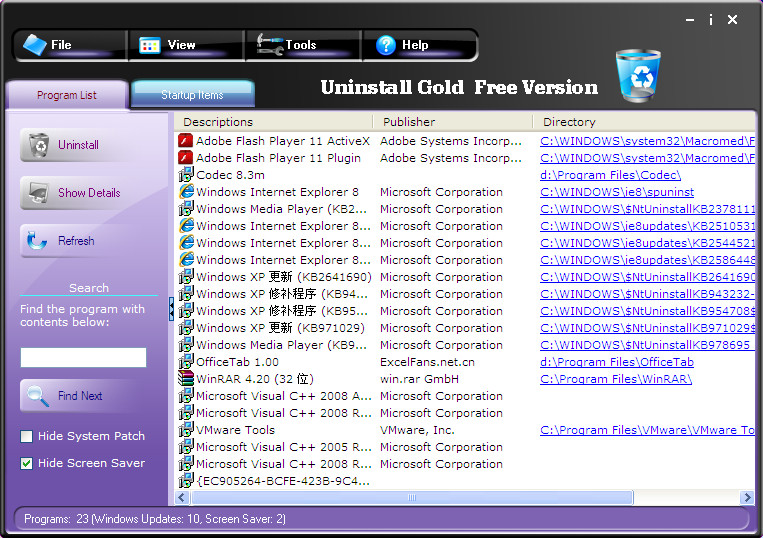This screenshot has width=763, height=538.
Task: Minimize the Uninstall Gold window
Action: click(x=690, y=20)
